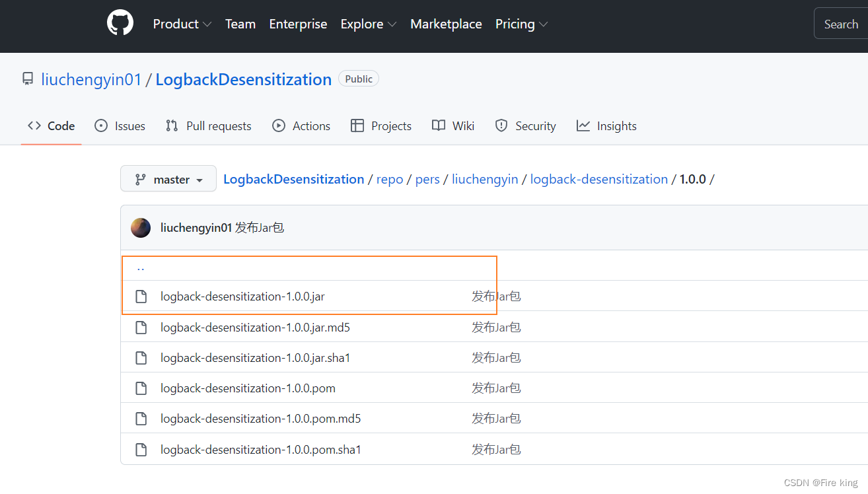Download logback-desensitization-1.0.0.jar.md5 file link
This screenshot has height=494, width=868.
pos(256,327)
